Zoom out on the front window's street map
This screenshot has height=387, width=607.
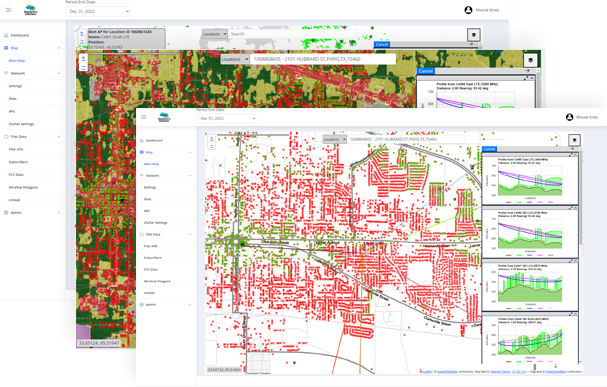coord(211,146)
